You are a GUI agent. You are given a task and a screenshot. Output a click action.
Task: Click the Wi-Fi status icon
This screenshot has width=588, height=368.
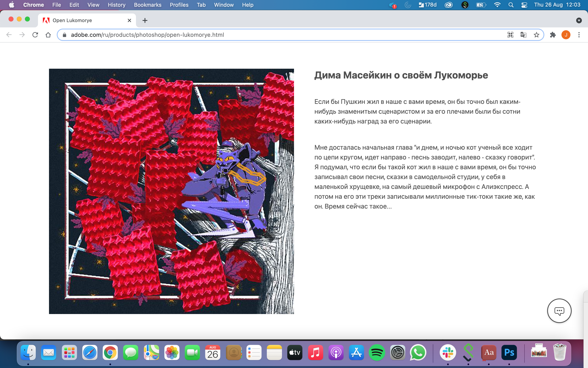[497, 5]
